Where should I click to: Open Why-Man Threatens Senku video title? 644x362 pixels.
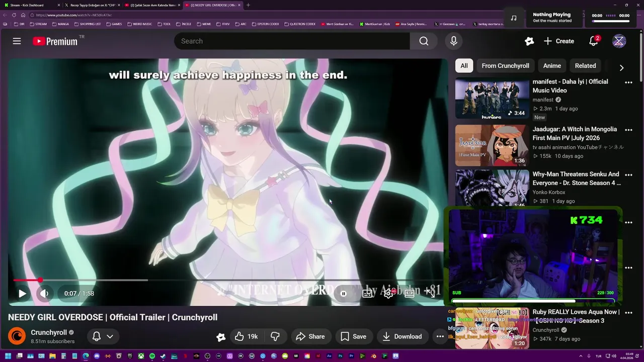(577, 178)
